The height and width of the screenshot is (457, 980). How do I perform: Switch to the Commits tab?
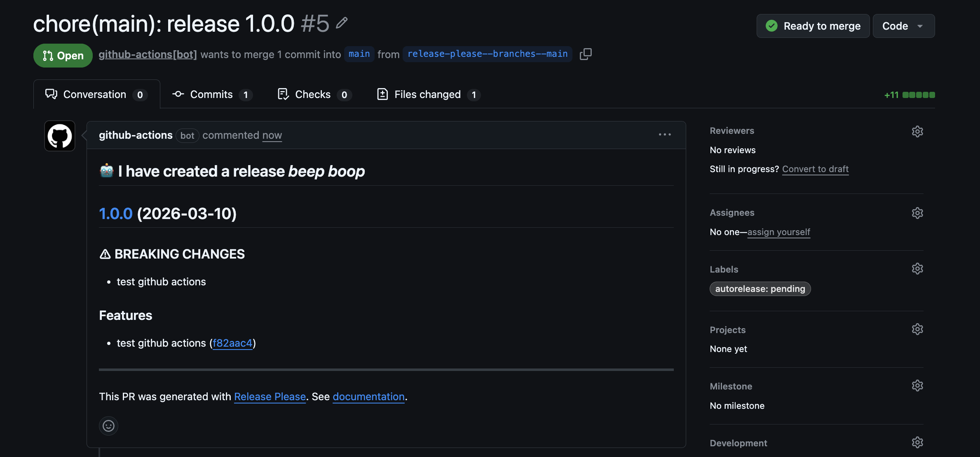212,94
